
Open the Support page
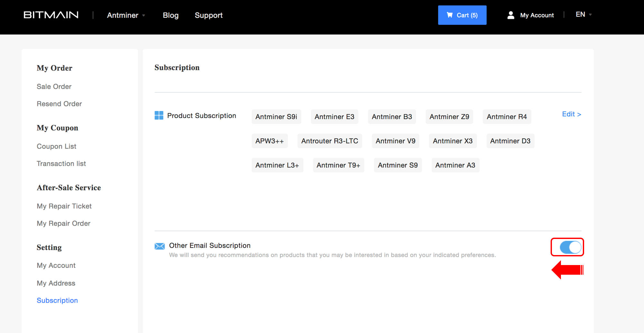point(209,15)
